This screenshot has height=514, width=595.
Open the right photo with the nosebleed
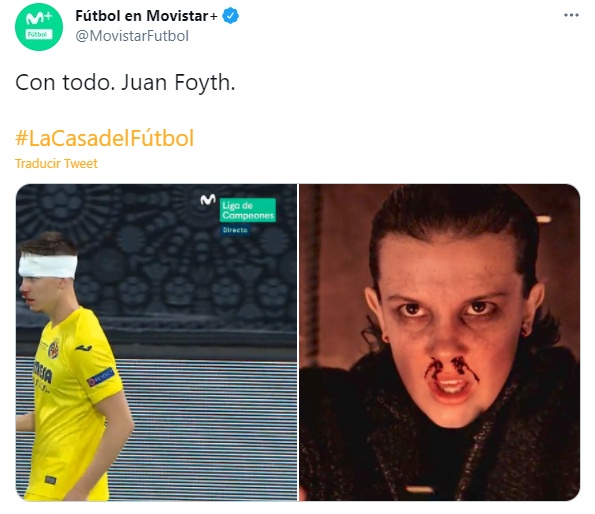439,343
